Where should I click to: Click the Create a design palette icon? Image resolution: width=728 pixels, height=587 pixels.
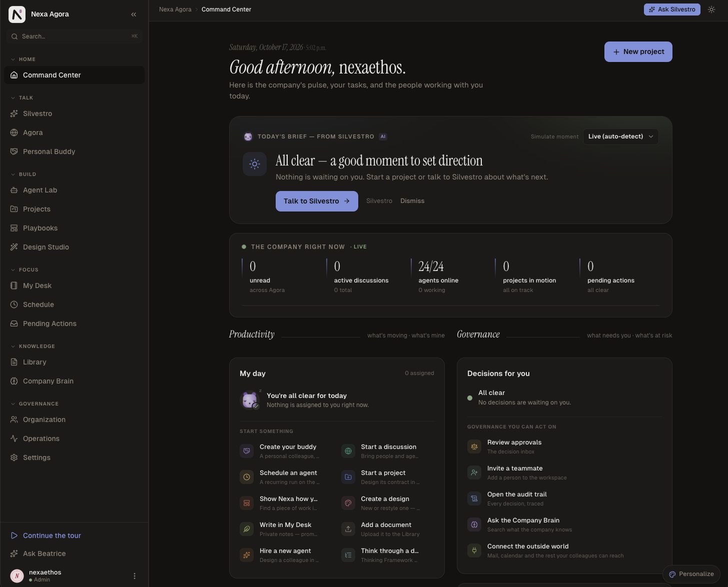coord(348,503)
